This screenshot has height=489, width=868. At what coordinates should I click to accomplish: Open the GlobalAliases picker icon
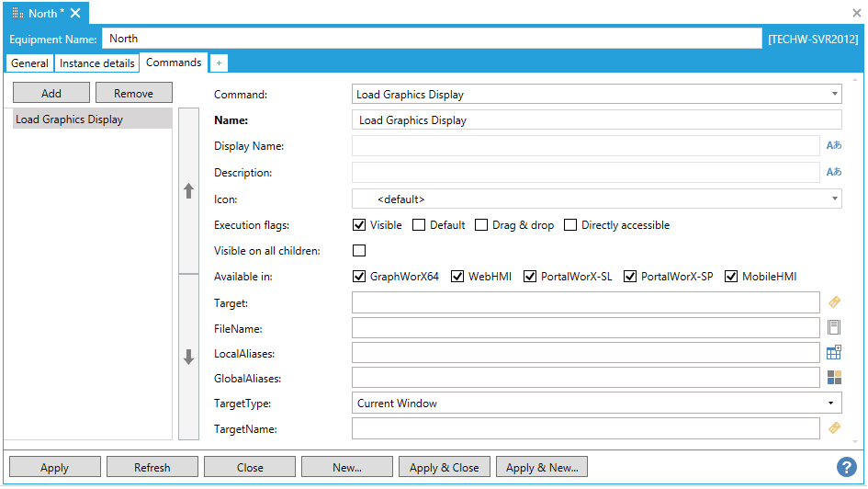[x=834, y=378]
